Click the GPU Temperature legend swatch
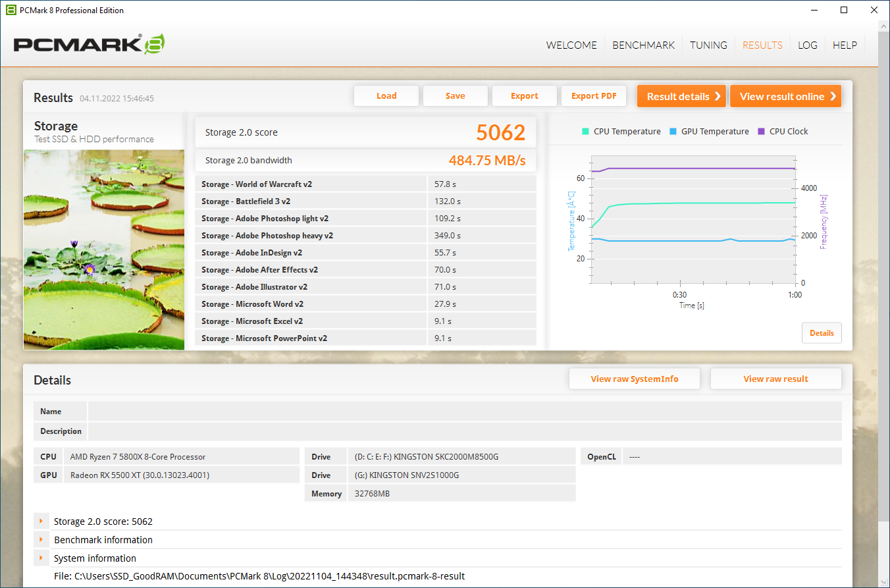This screenshot has width=890, height=588. (673, 132)
